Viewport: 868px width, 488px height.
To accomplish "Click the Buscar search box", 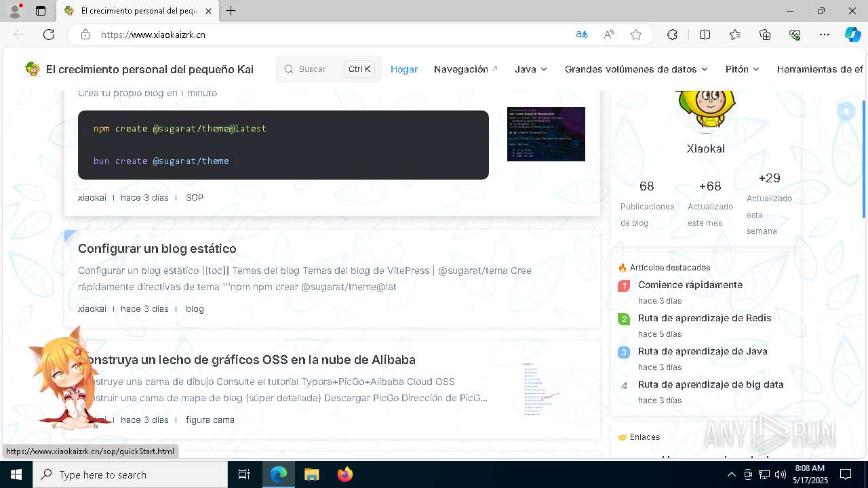I will coord(329,69).
